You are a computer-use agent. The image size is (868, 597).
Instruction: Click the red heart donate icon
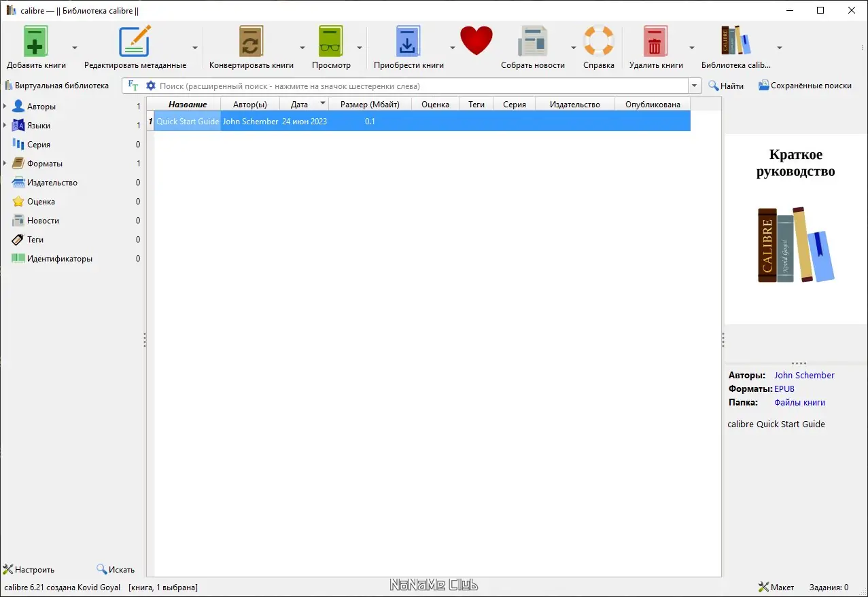476,41
